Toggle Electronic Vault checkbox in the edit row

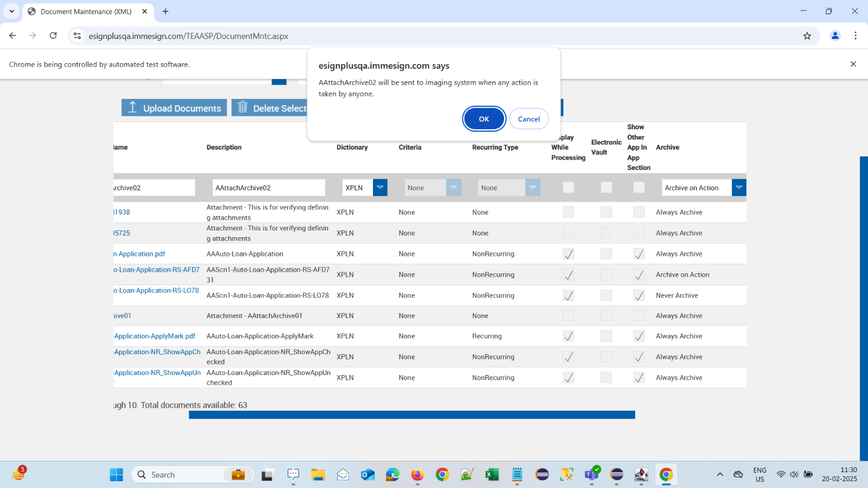click(x=606, y=188)
